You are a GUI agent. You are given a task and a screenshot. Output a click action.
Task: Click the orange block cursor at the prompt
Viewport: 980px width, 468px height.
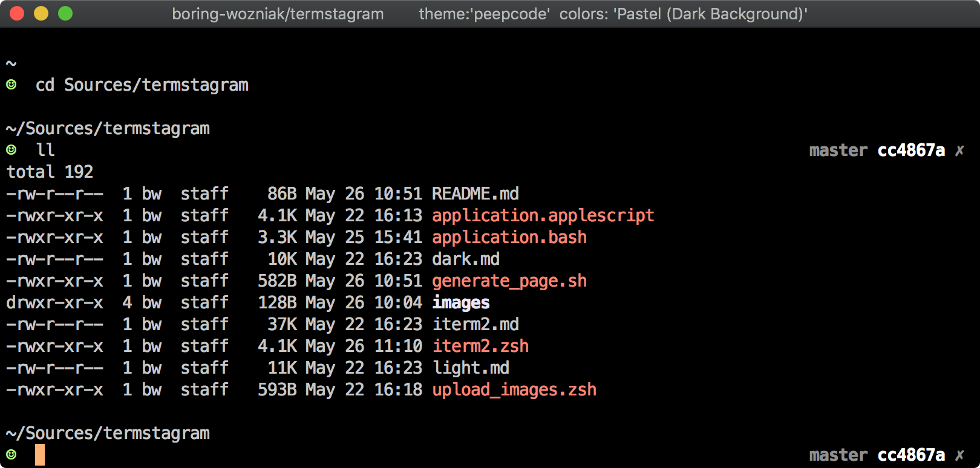tap(40, 455)
